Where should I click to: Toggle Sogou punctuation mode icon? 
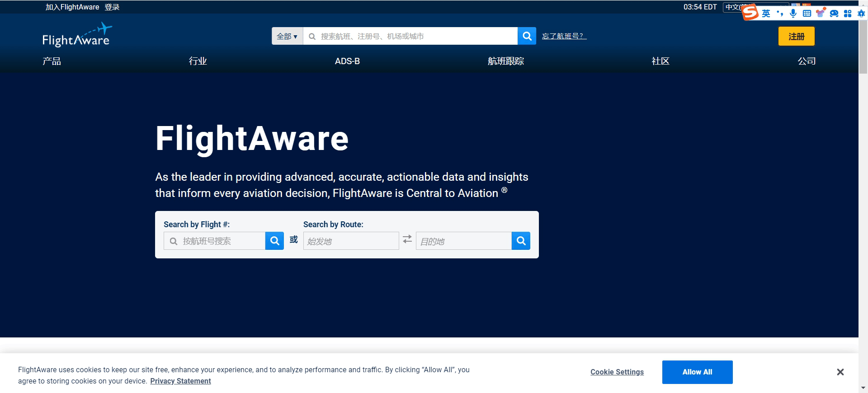point(780,13)
